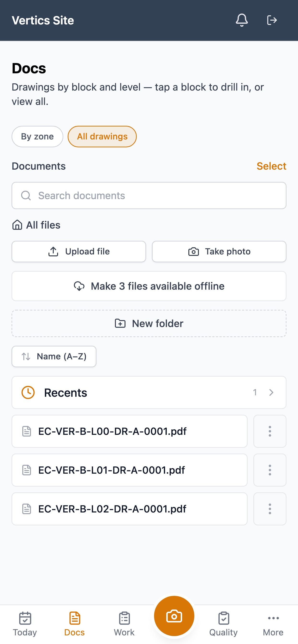Open EC-VER-B-L02-DR-A-0001.pdf

[130, 509]
